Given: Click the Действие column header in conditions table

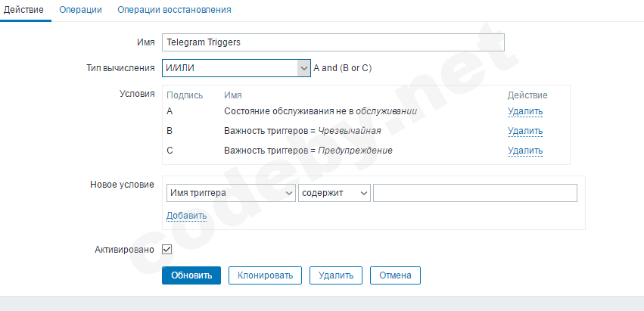Looking at the screenshot, I should tap(527, 95).
